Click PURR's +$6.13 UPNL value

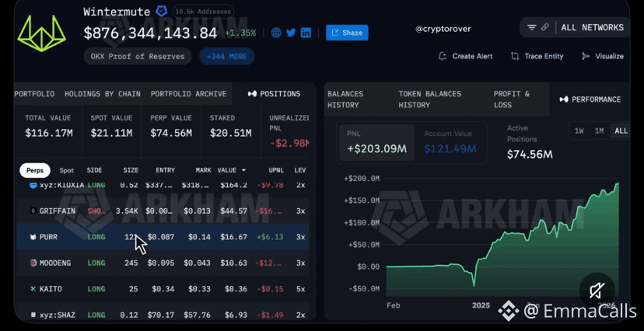tap(269, 237)
